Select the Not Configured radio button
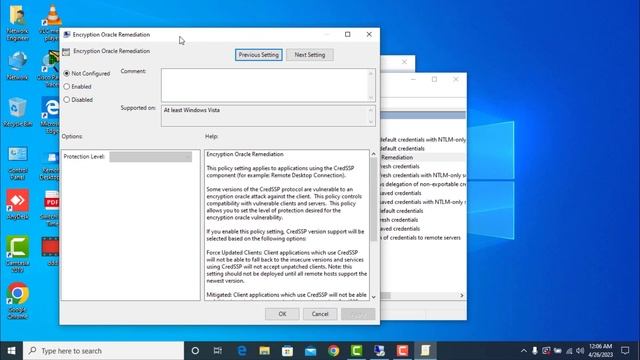Image resolution: width=640 pixels, height=360 pixels. coord(67,73)
